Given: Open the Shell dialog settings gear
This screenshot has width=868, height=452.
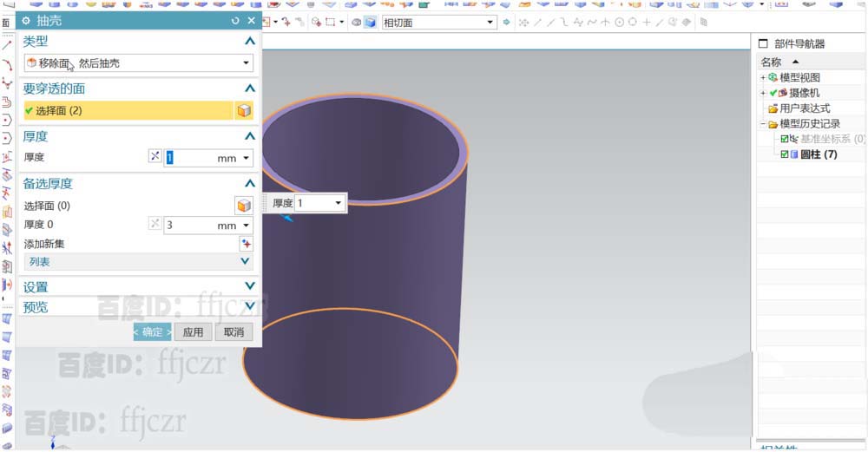Looking at the screenshot, I should [25, 21].
